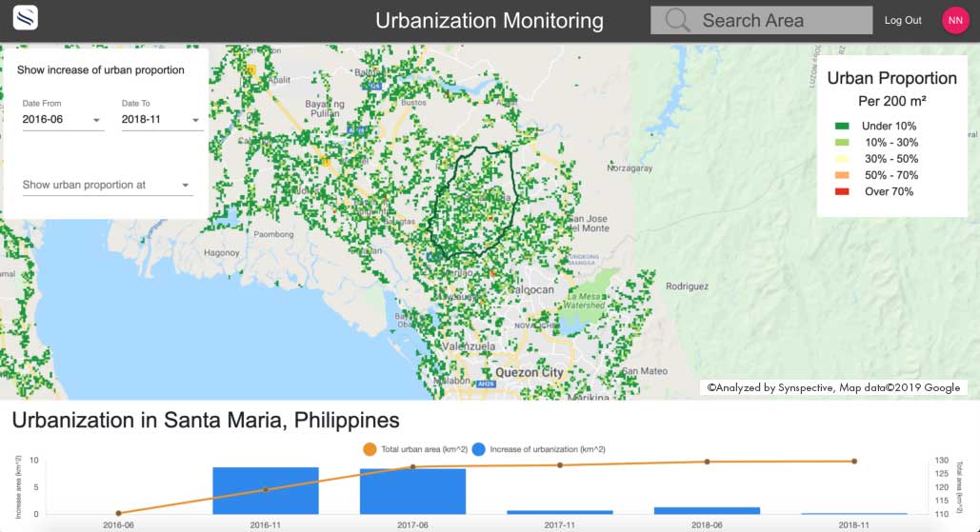Viewport: 980px width, 532px height.
Task: Click the Urban Proportion legend title
Action: [x=891, y=78]
